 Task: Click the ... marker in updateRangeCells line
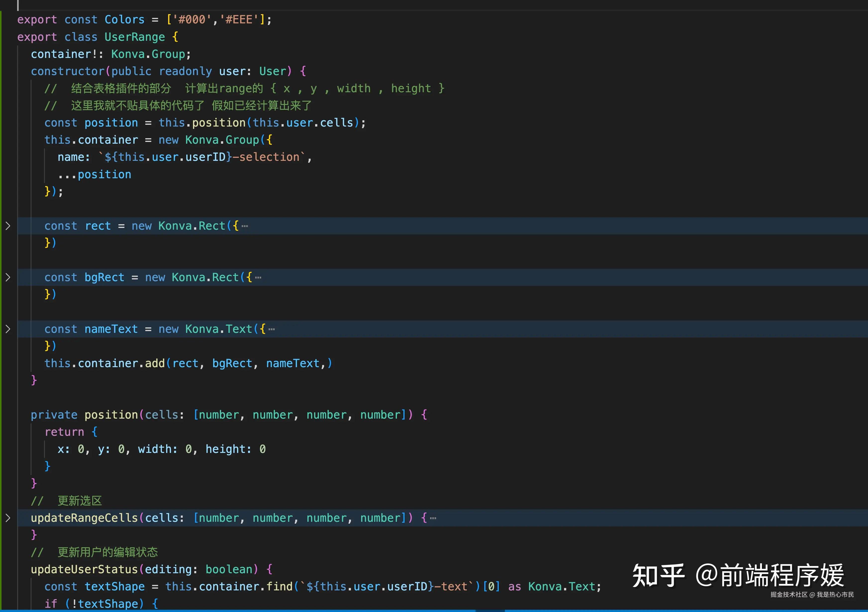click(x=433, y=518)
